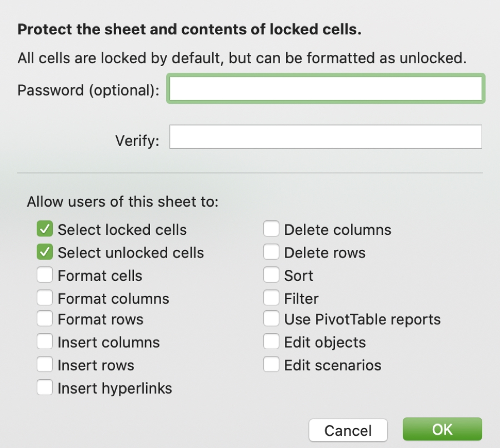Viewport: 500px width, 448px height.
Task: Check the Sort checkbox
Action: pyautogui.click(x=271, y=275)
